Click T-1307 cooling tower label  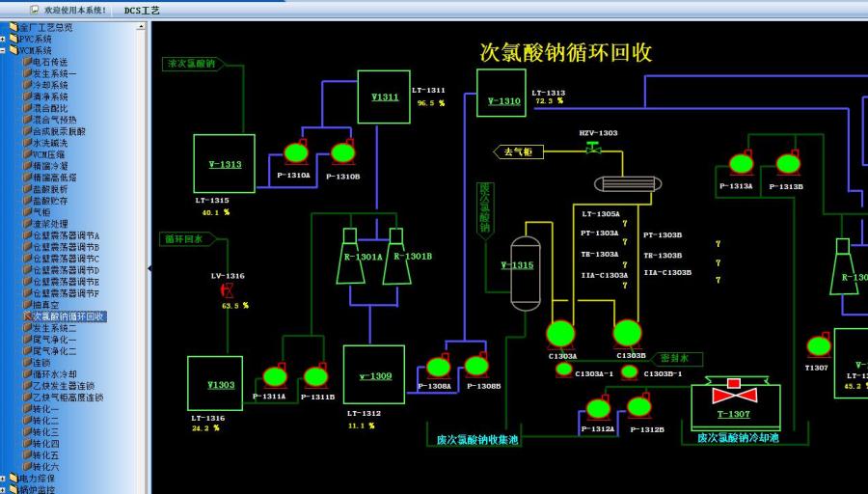point(734,414)
